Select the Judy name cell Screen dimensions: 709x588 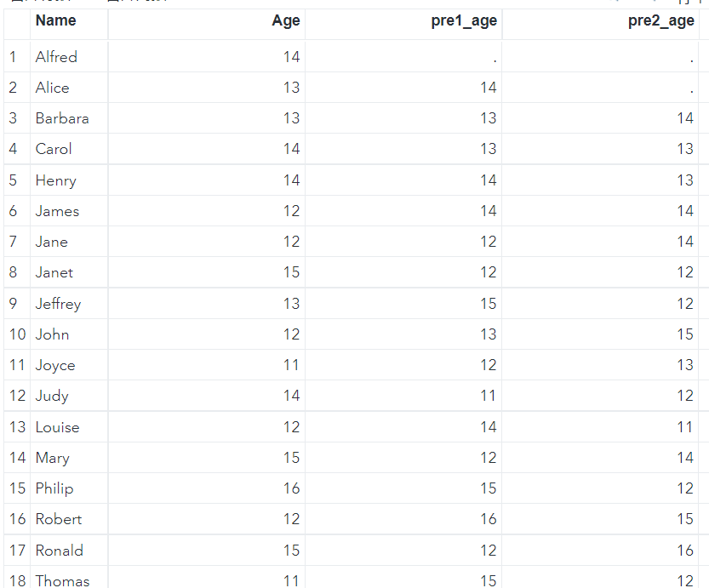click(x=69, y=396)
